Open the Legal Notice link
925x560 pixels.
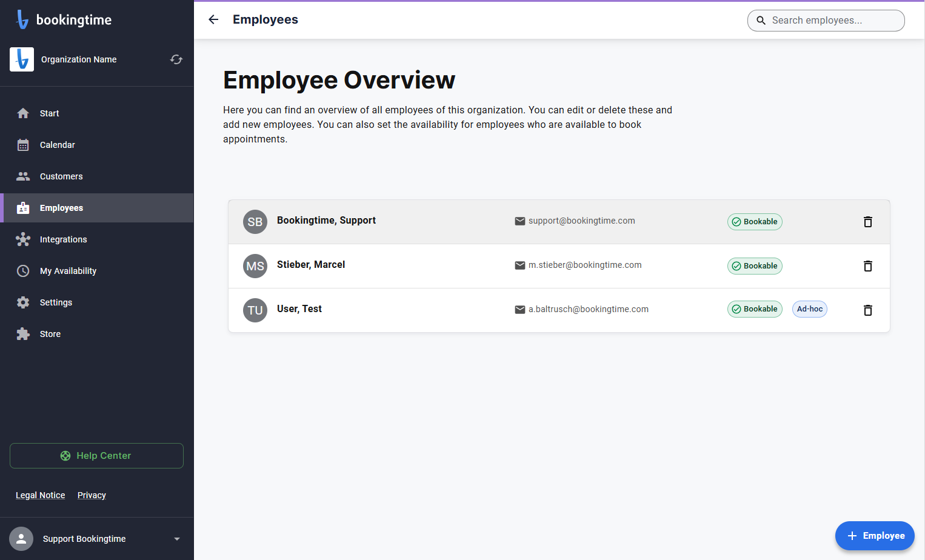click(x=41, y=495)
